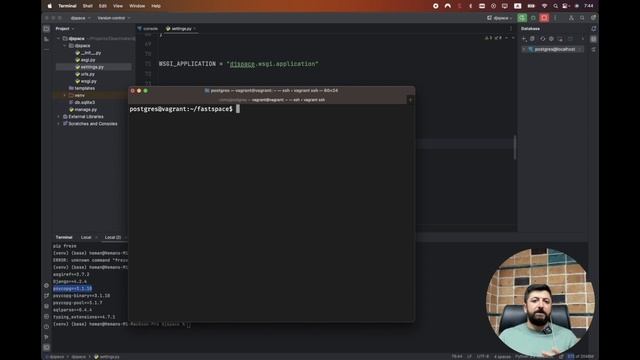Image resolution: width=640 pixels, height=360 pixels.
Task: Select the templates folder
Action: coord(82,88)
